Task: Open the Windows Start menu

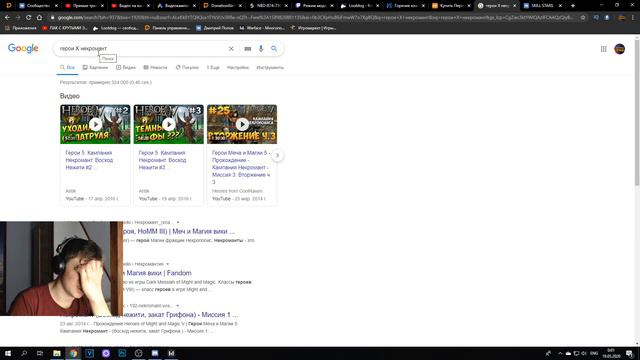Action: pyautogui.click(x=8, y=353)
